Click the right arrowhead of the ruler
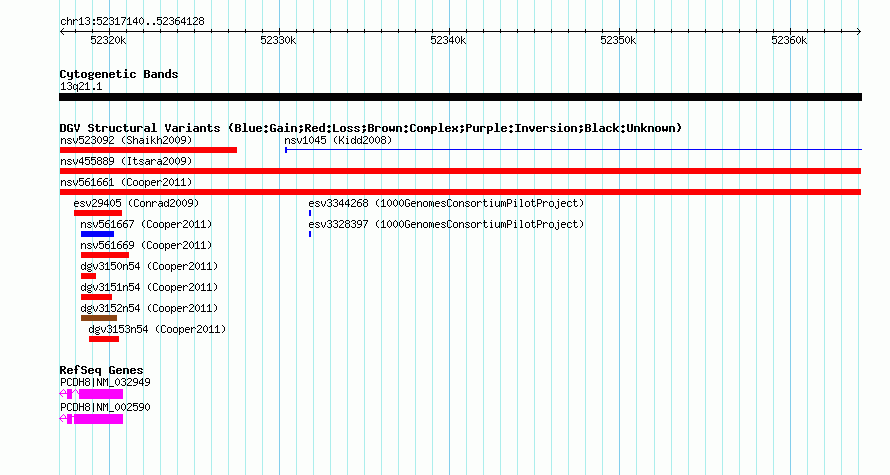The image size is (890, 475). pos(859,32)
